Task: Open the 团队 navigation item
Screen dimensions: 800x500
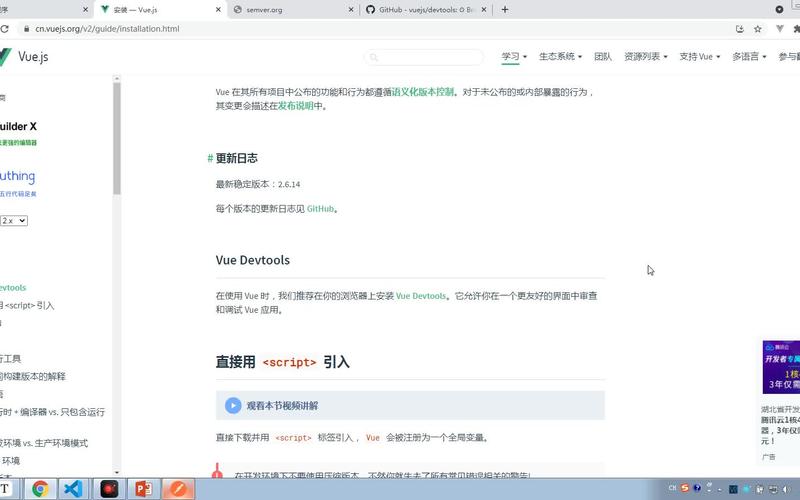Action: click(603, 57)
